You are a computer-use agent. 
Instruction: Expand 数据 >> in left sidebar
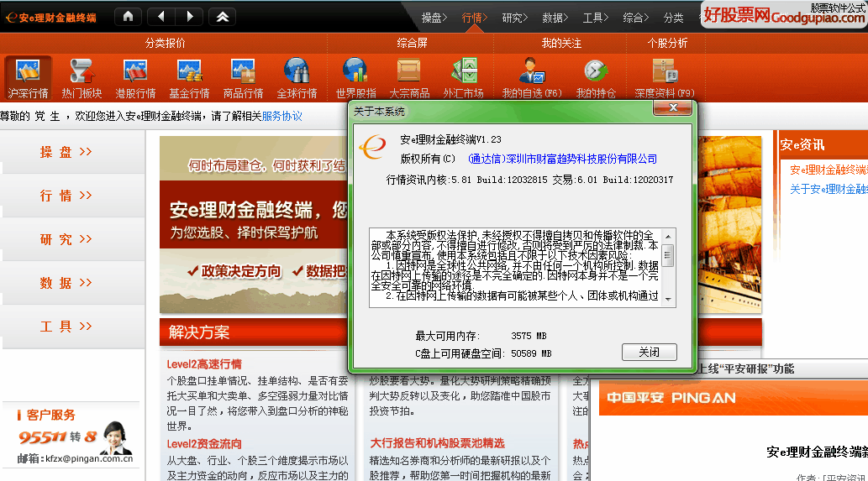click(66, 283)
